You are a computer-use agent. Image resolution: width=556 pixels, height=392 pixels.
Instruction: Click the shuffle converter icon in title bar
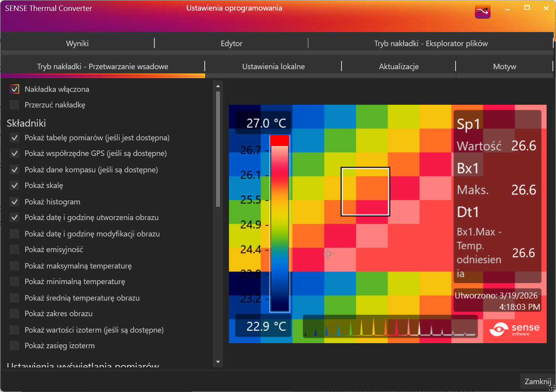(x=483, y=11)
